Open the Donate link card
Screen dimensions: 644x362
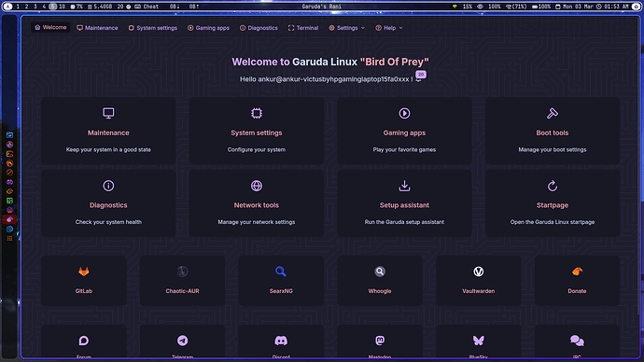point(577,281)
